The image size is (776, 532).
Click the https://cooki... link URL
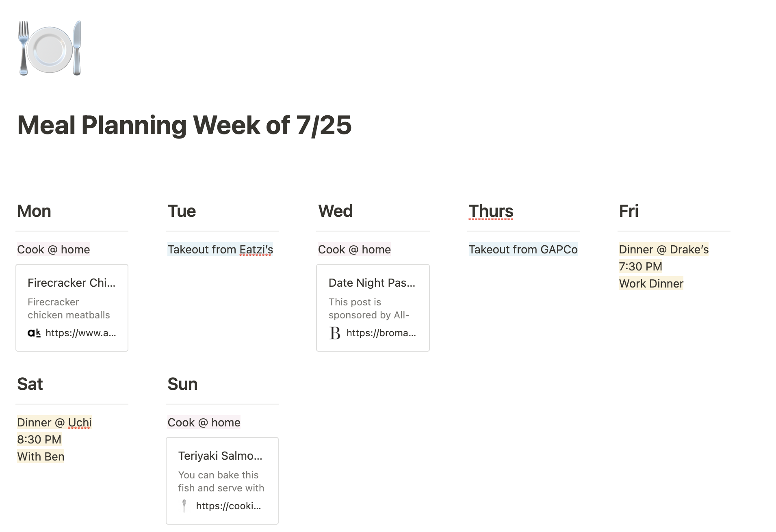tap(228, 506)
